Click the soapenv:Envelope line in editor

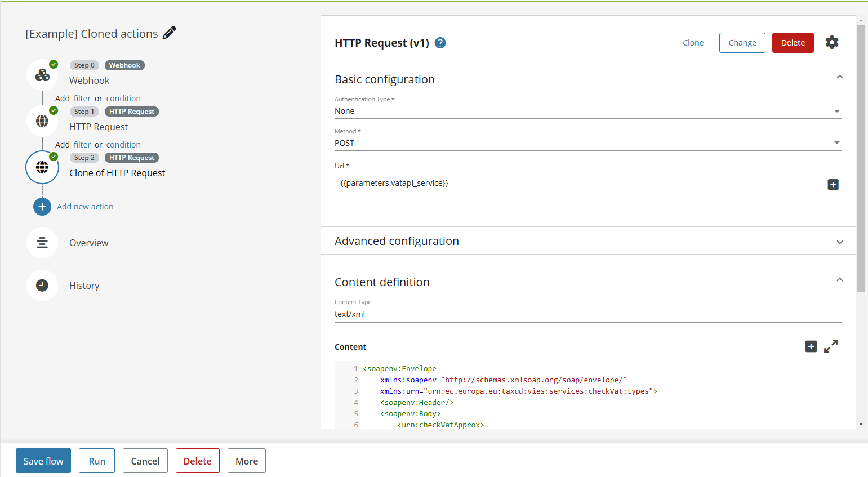coord(400,369)
